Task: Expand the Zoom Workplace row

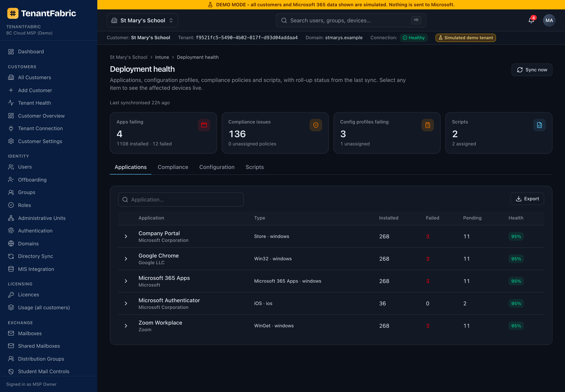Action: [126, 326]
